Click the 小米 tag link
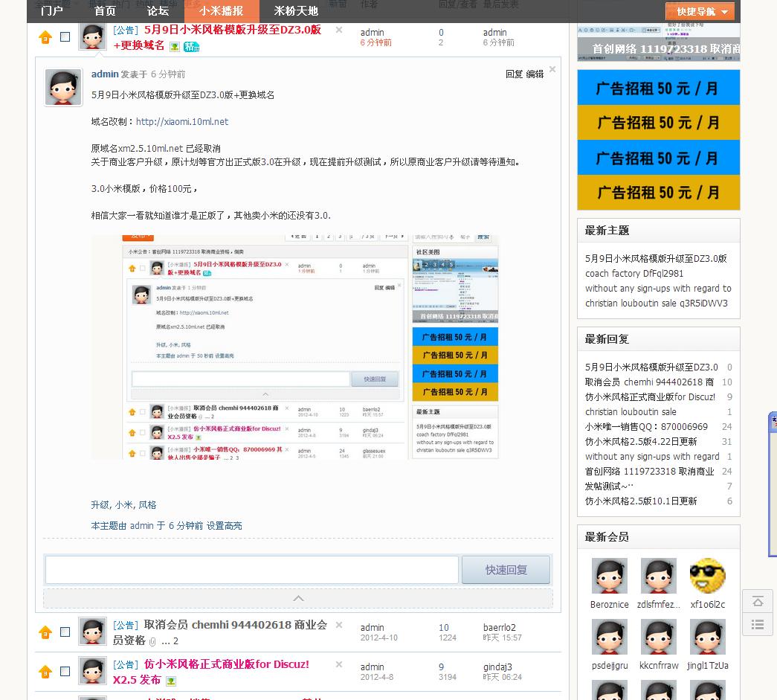Image resolution: width=777 pixels, height=700 pixels. 123,504
